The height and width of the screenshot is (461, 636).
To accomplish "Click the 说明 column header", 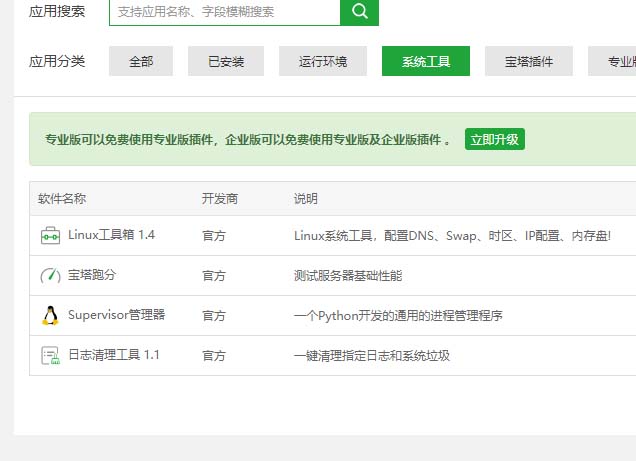I will 305,199.
